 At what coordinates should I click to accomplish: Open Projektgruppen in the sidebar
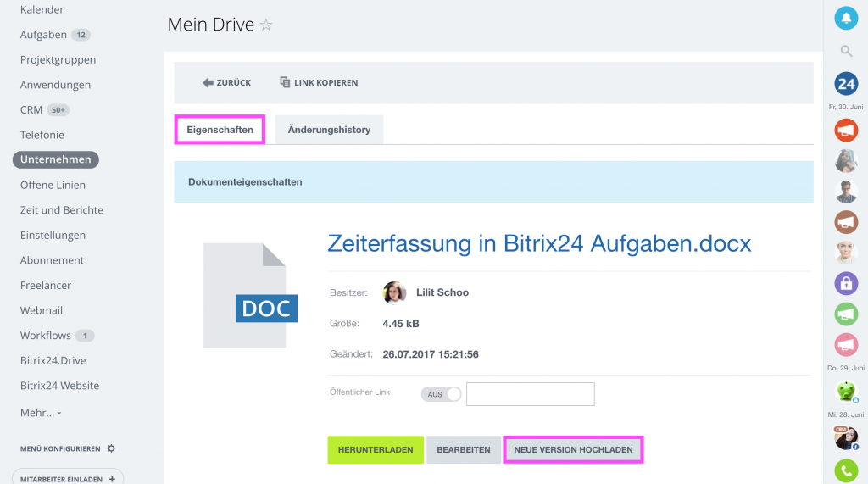58,60
